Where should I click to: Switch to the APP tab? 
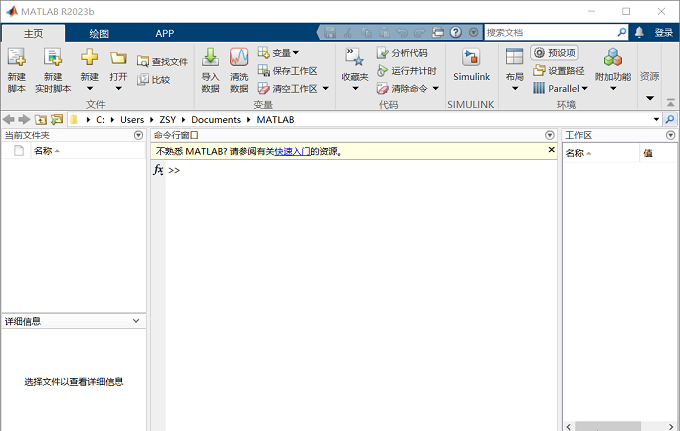(165, 33)
